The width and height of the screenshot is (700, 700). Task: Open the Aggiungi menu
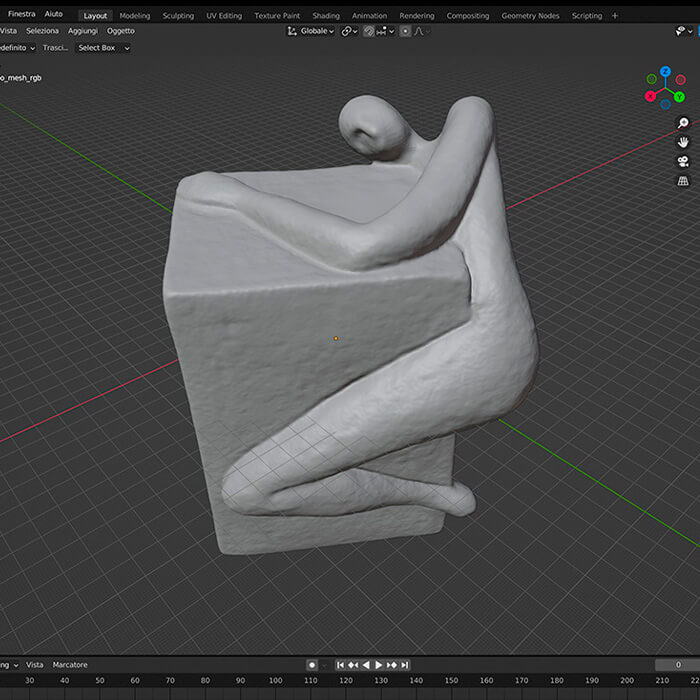pos(82,31)
